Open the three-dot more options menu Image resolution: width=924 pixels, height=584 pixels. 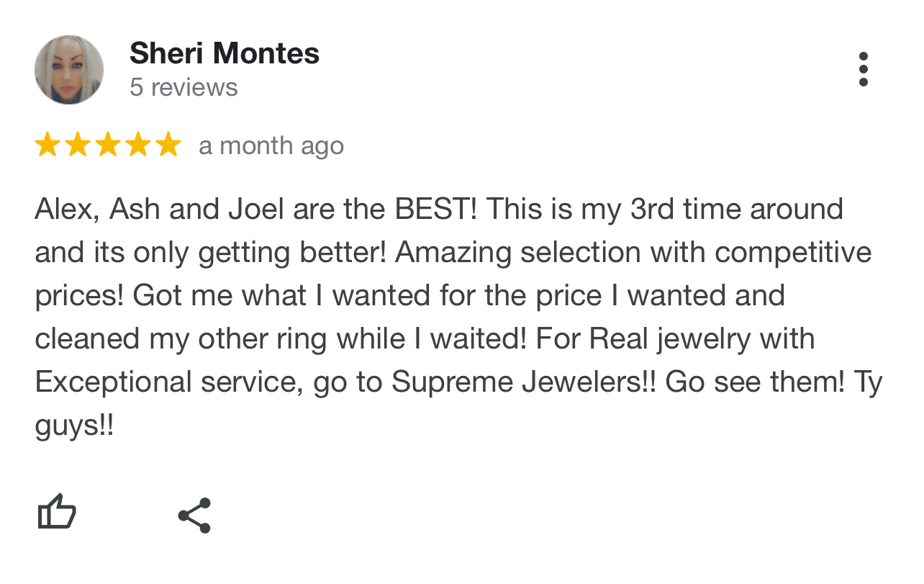(863, 69)
